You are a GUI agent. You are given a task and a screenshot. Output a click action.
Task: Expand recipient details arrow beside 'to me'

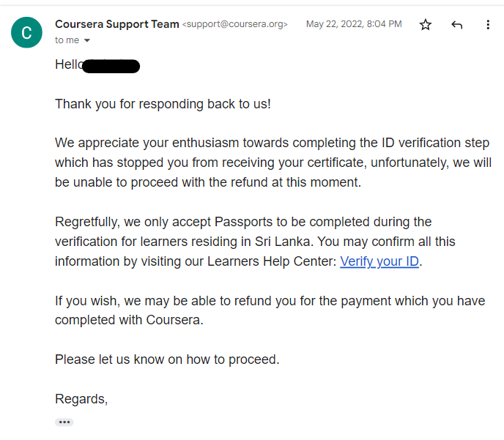coord(86,40)
